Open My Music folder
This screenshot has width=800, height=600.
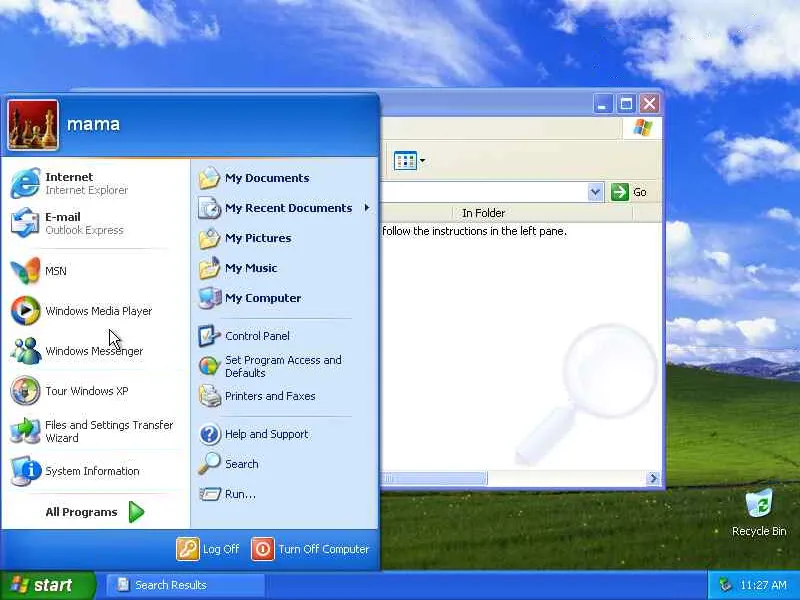[x=238, y=268]
